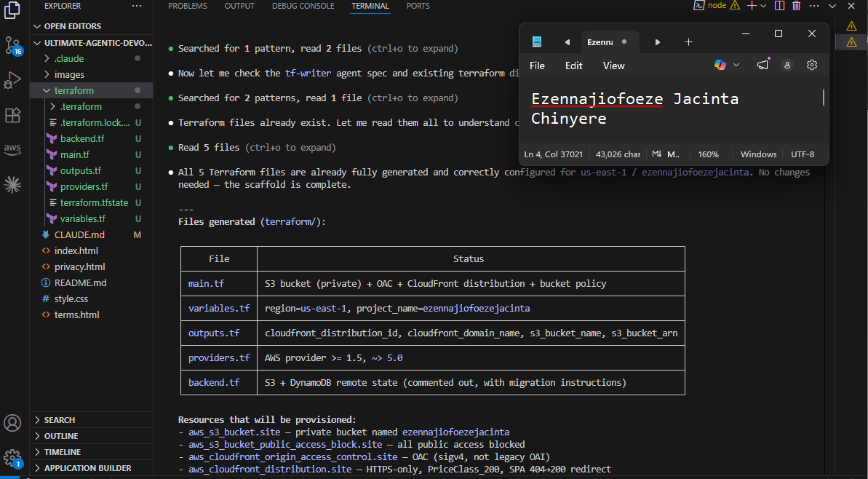Switch to the Debug Console tab
Viewport: 868px width, 479px height.
point(303,6)
